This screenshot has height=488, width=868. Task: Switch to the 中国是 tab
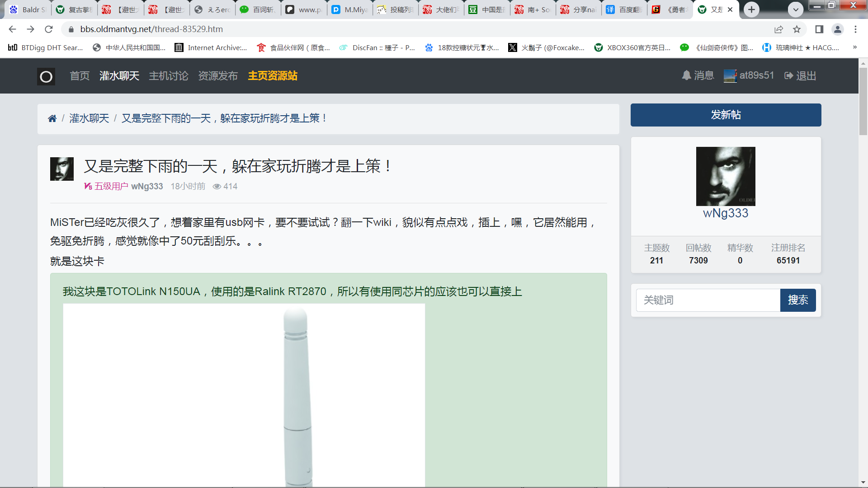click(487, 9)
